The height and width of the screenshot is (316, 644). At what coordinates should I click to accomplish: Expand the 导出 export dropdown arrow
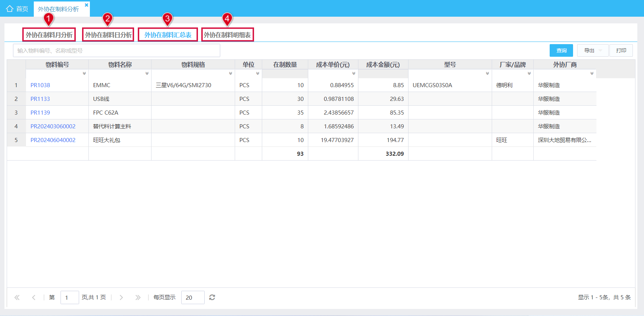(601, 50)
